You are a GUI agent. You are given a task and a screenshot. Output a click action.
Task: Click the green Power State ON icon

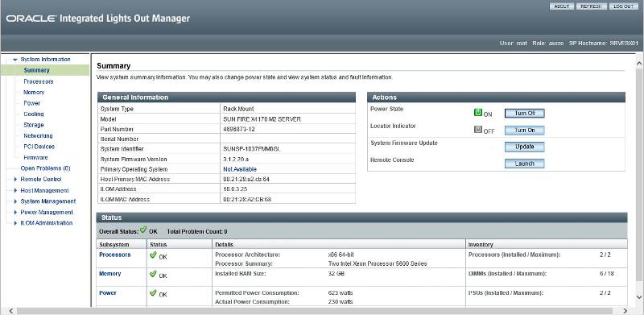click(477, 112)
